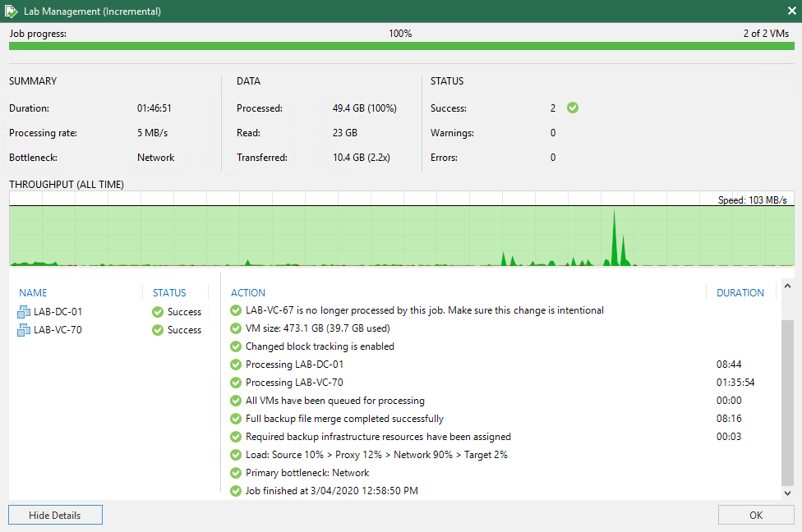This screenshot has width=802, height=532.
Task: Click the 'LAB-VC-67 is no longer processed' entry
Action: coord(425,310)
